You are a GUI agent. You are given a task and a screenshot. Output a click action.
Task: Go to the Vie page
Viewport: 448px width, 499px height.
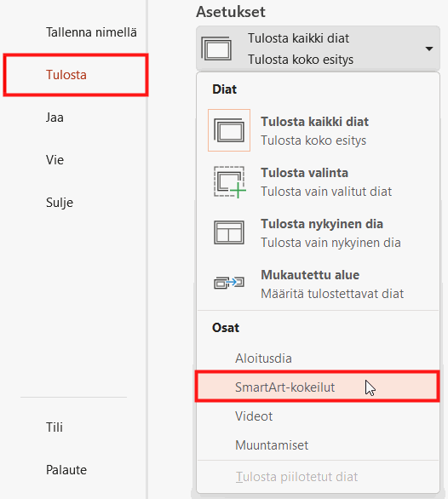[55, 160]
